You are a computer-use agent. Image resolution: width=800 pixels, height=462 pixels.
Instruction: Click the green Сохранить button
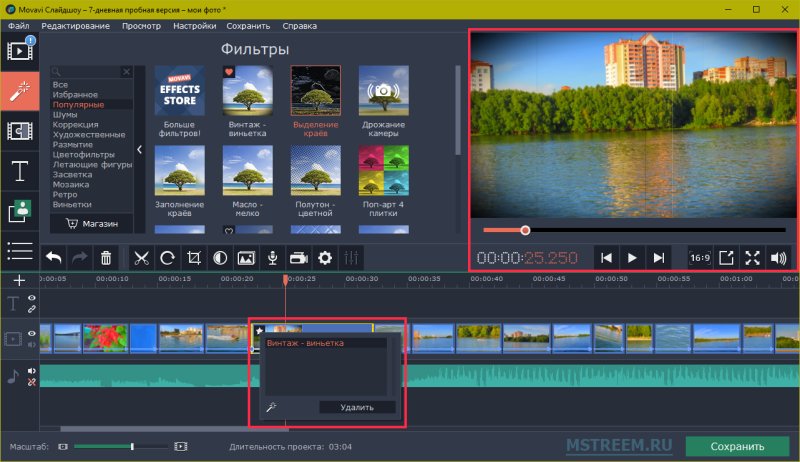[x=737, y=446]
